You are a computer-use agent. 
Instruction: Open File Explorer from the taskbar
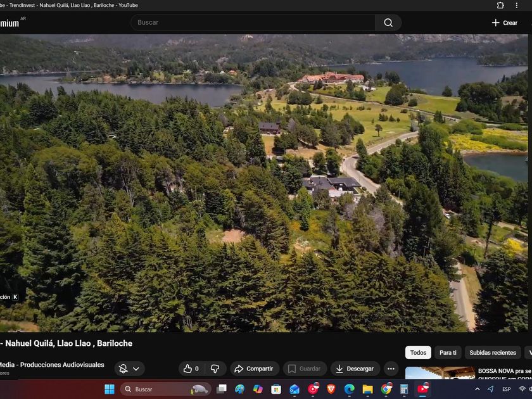click(367, 389)
